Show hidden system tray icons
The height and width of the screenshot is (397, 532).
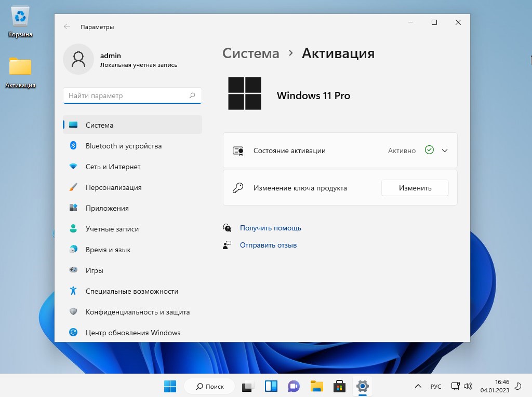click(x=418, y=387)
